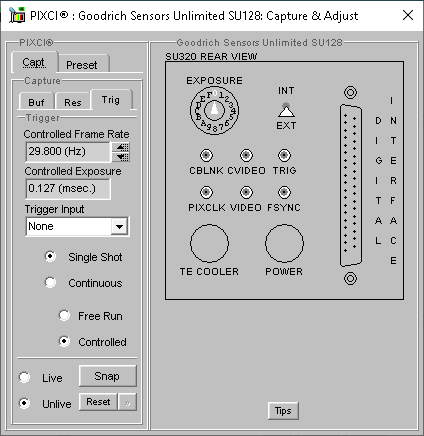This screenshot has height=436, width=424.
Task: Click the Reset button
Action: coord(98,402)
